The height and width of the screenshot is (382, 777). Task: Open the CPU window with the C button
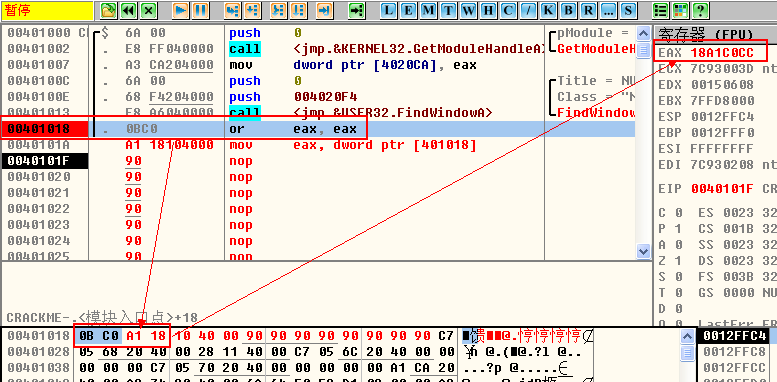tap(507, 10)
